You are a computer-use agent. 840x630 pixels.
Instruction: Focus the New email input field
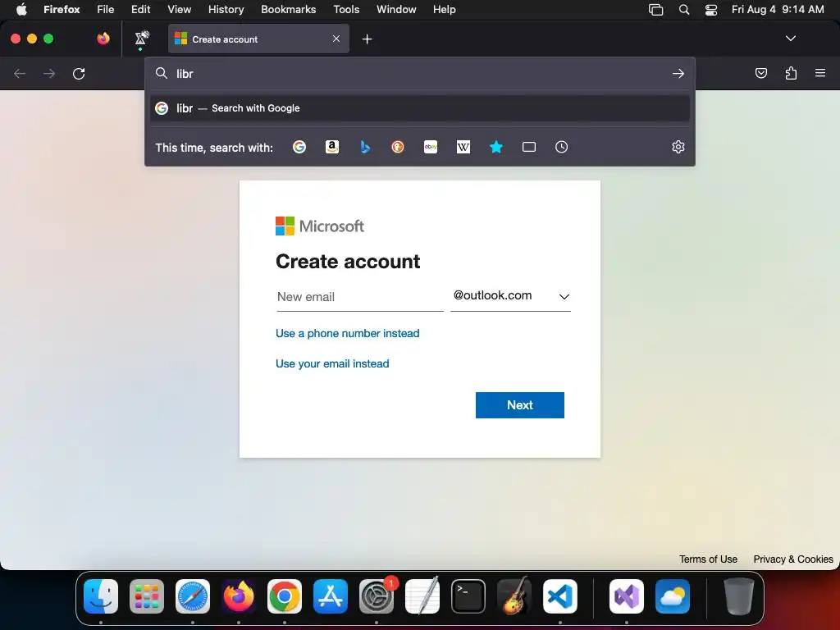tap(360, 297)
